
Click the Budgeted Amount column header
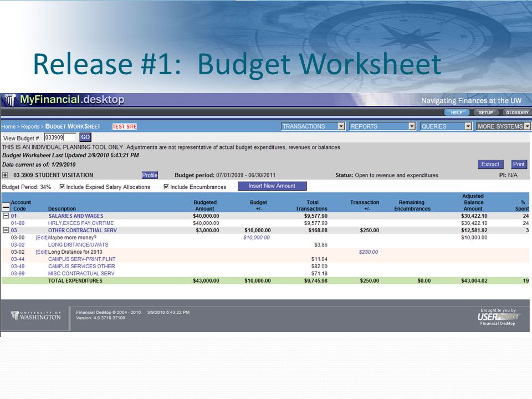(205, 205)
